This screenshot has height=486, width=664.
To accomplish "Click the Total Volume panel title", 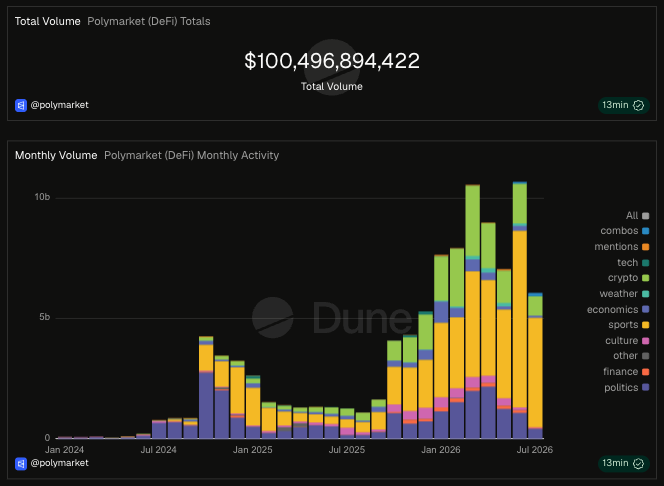I will coord(47,21).
